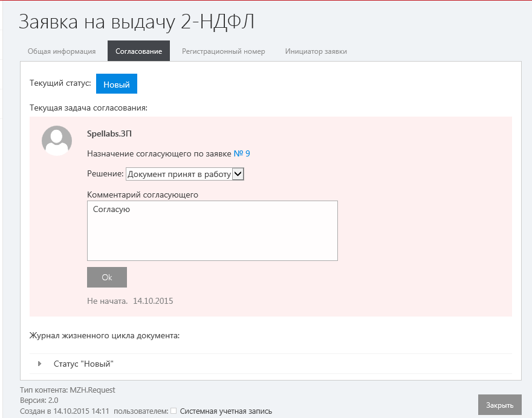Click the Тип контента MZH.Request text
The width and height of the screenshot is (532, 418).
tap(67, 390)
